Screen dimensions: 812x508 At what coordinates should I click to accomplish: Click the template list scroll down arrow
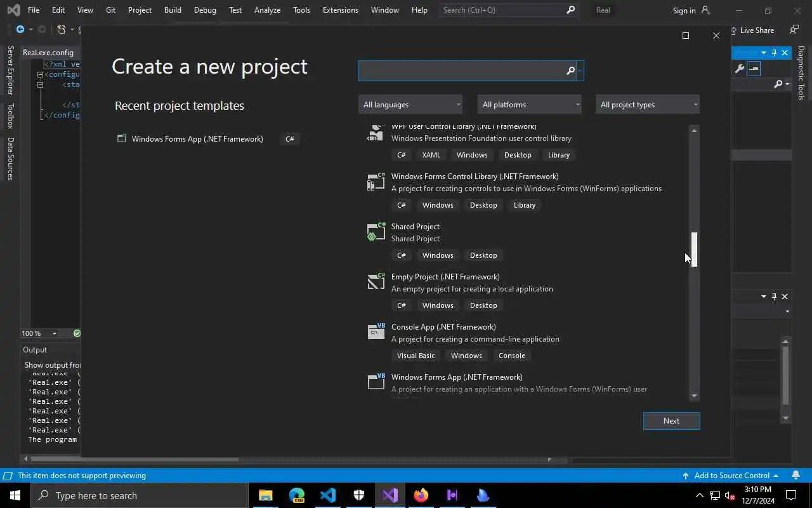coord(694,396)
